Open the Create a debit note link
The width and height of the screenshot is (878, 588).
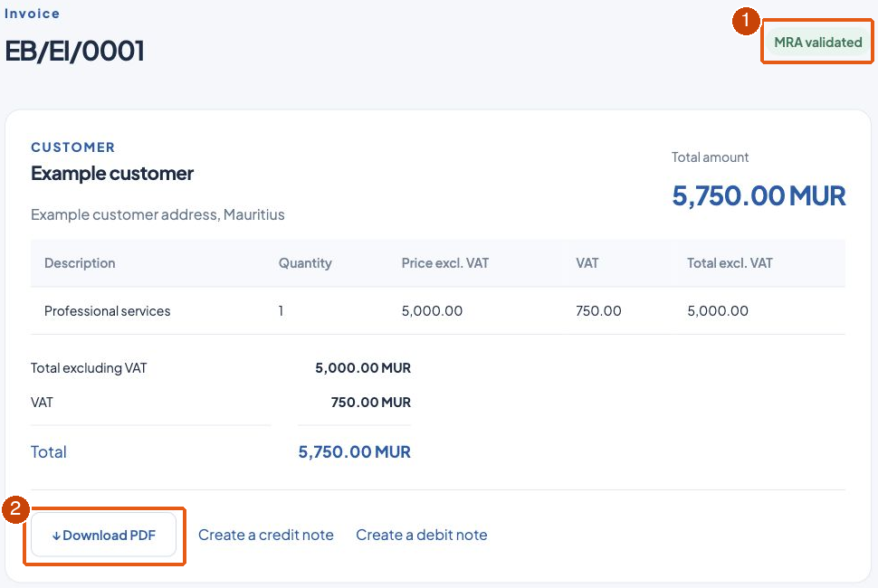tap(422, 535)
